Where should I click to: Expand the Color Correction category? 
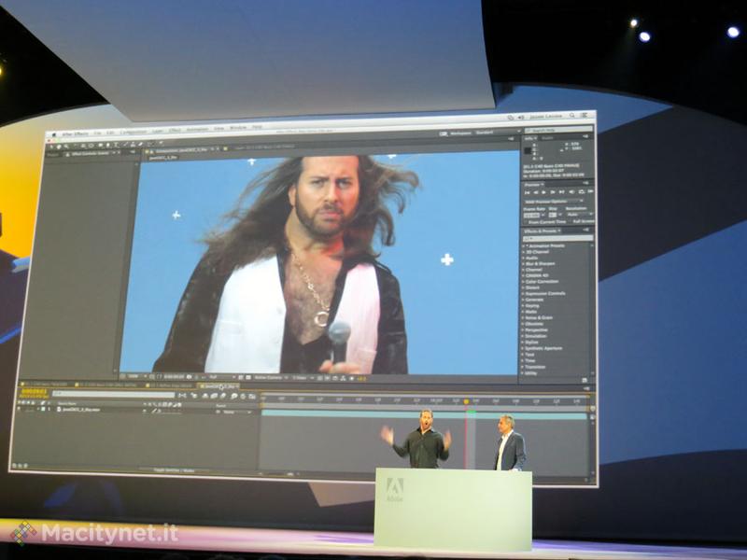pos(524,282)
